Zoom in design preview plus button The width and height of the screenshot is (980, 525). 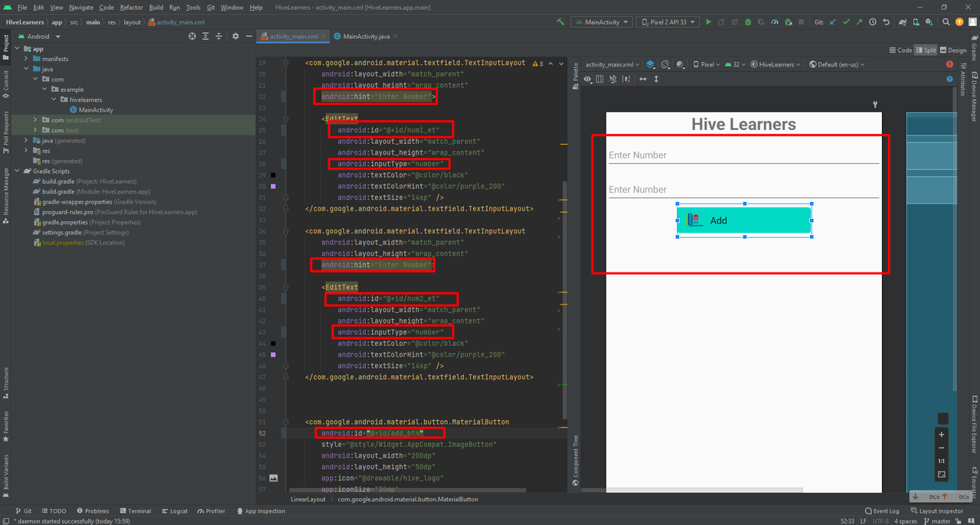[x=942, y=435]
